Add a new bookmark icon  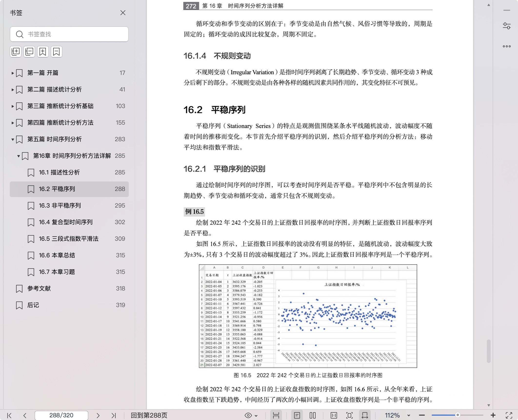tap(43, 52)
